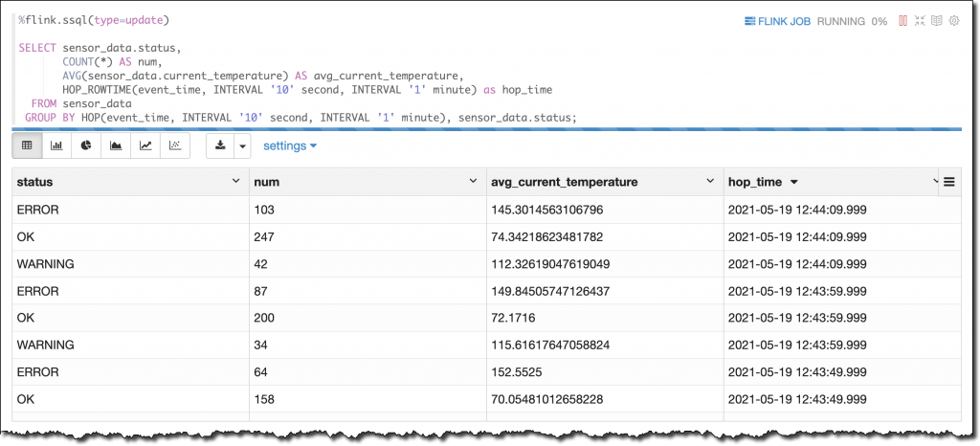The height and width of the screenshot is (446, 980).
Task: Select temperature value 149.84505747126437
Action: click(550, 291)
